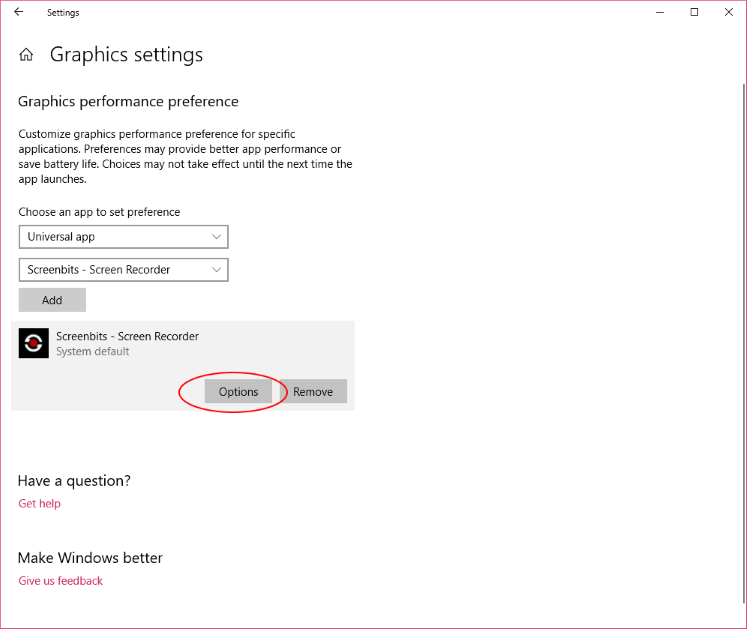This screenshot has height=629, width=747.
Task: Click the vertical scrollbar on the right edge
Action: point(744,343)
